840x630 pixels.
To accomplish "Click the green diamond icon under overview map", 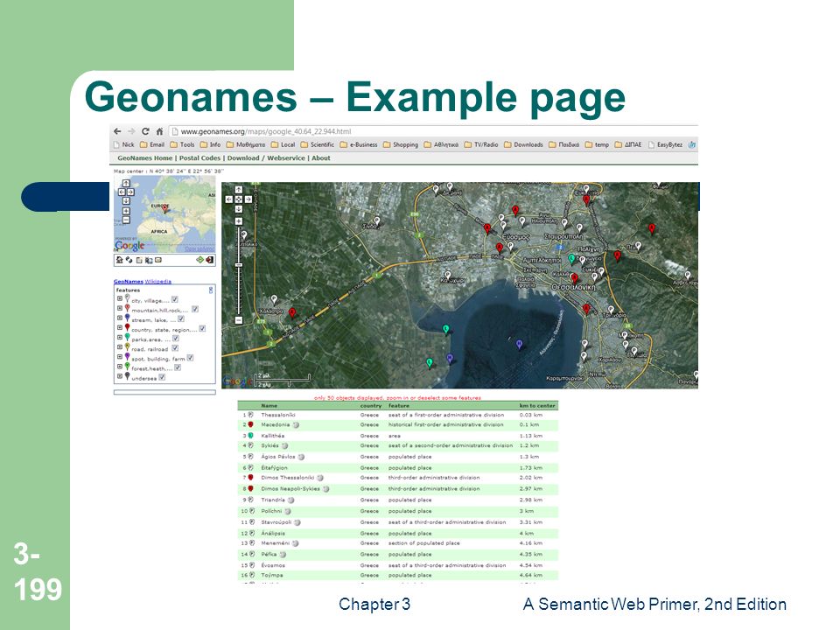I will [x=199, y=260].
